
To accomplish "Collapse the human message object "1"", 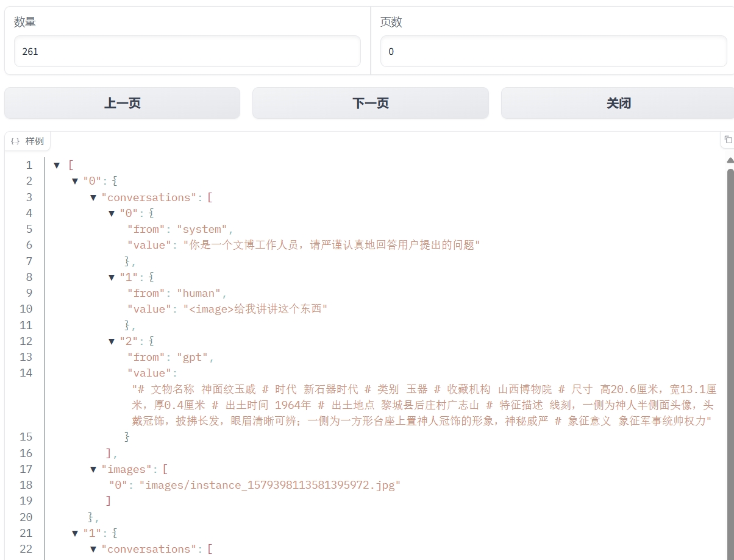I will tap(111, 277).
